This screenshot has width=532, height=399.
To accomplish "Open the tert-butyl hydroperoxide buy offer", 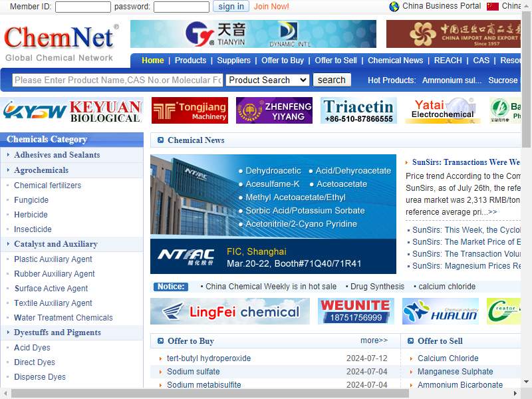I will pos(209,358).
